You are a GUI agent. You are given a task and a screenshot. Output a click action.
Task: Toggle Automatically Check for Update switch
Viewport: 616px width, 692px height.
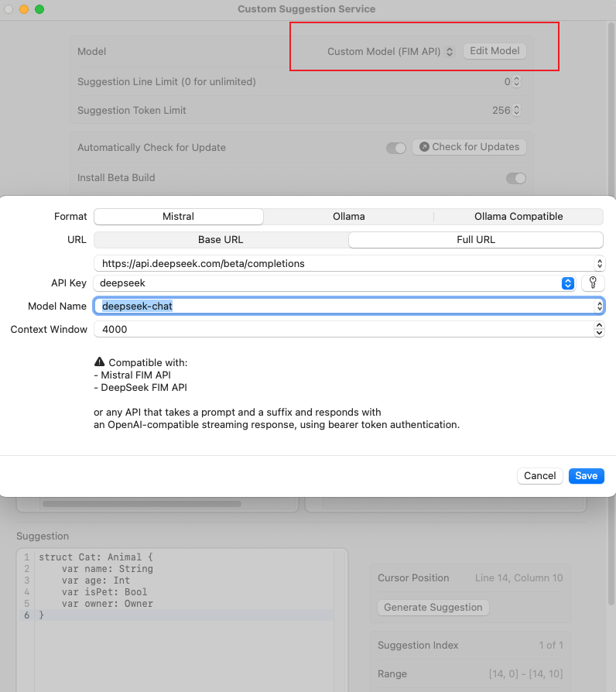[x=396, y=148]
